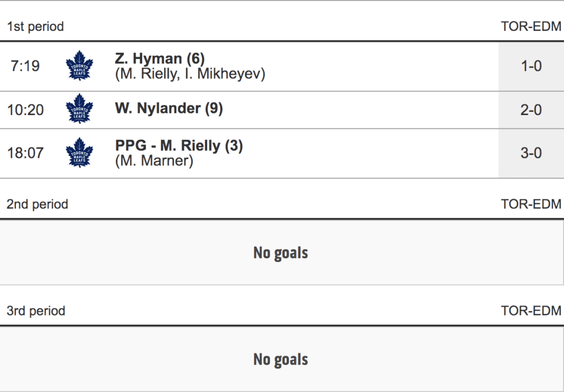Click the 2-0 score cell
Viewport: 564px width, 392px height.
(531, 110)
